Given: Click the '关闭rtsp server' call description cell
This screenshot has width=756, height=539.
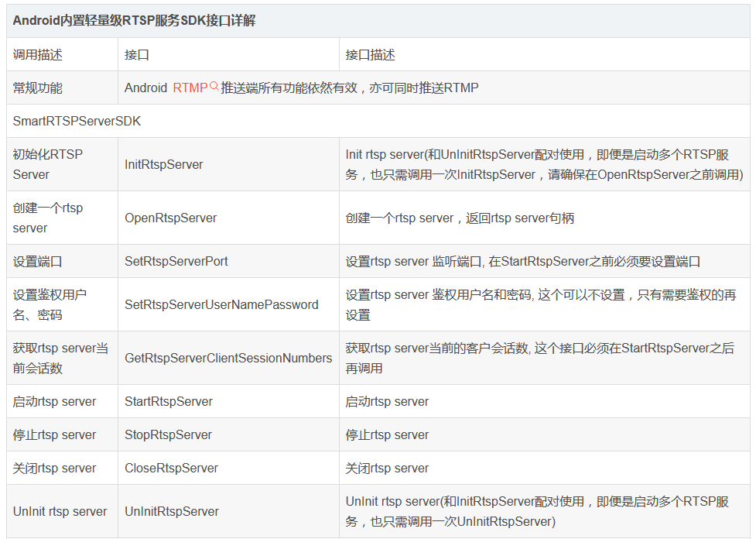Looking at the screenshot, I should coord(62,468).
